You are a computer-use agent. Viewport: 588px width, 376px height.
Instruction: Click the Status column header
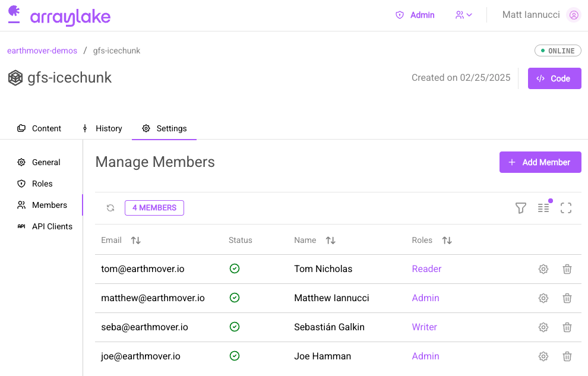coord(241,241)
